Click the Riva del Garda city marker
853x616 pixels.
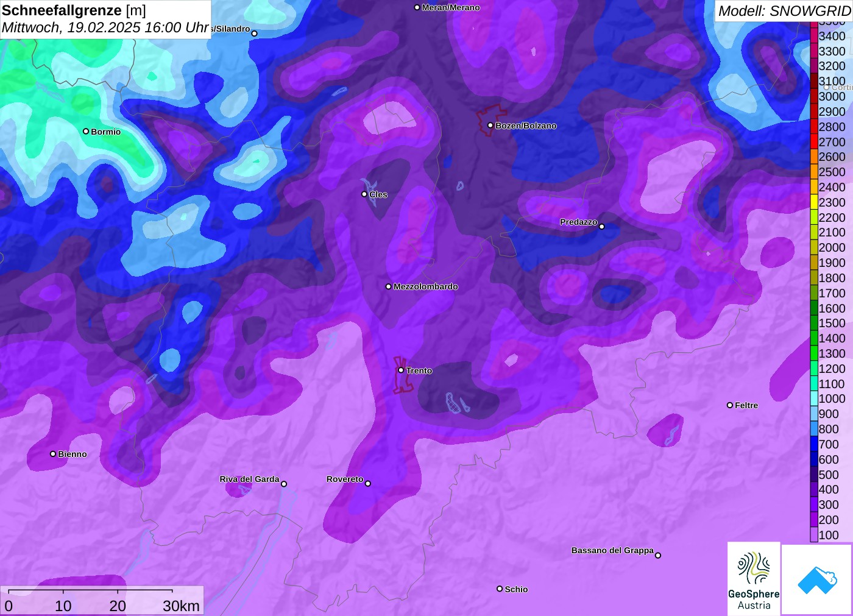coord(284,484)
